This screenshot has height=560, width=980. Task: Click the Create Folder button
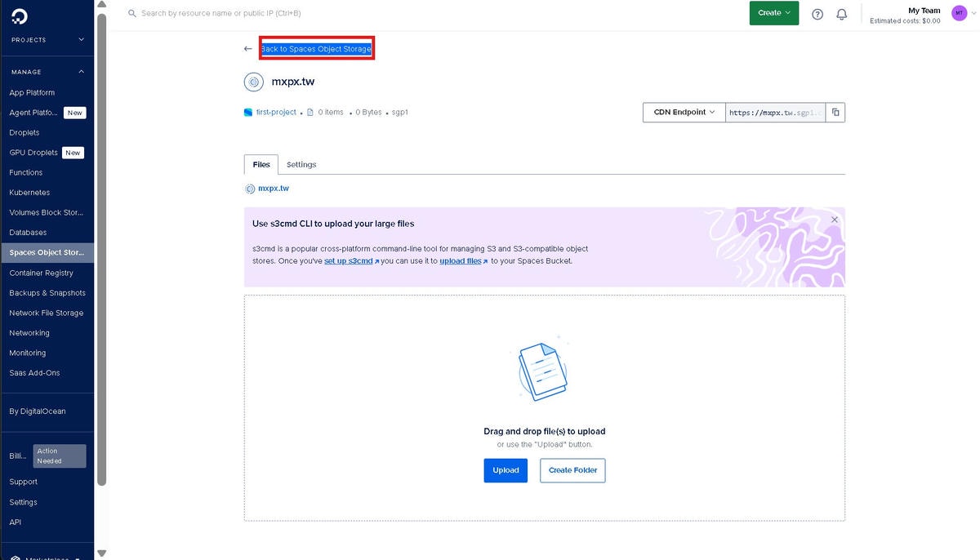coord(572,470)
